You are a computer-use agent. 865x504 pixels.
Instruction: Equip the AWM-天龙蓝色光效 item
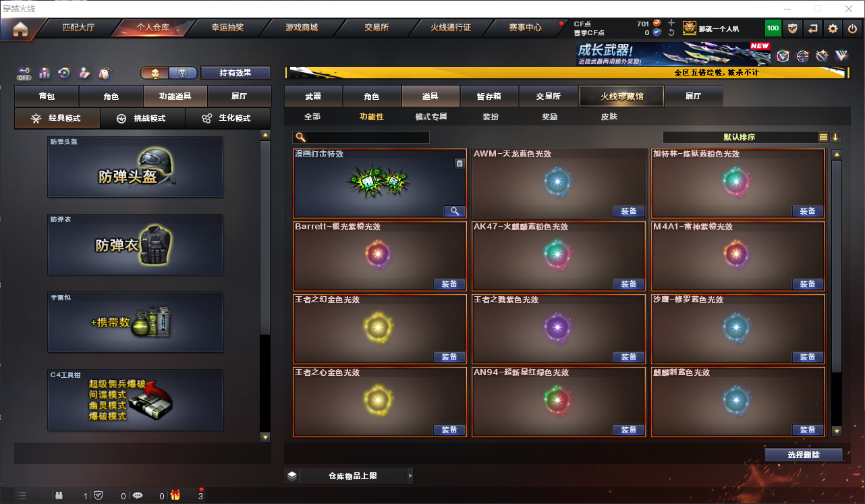629,211
